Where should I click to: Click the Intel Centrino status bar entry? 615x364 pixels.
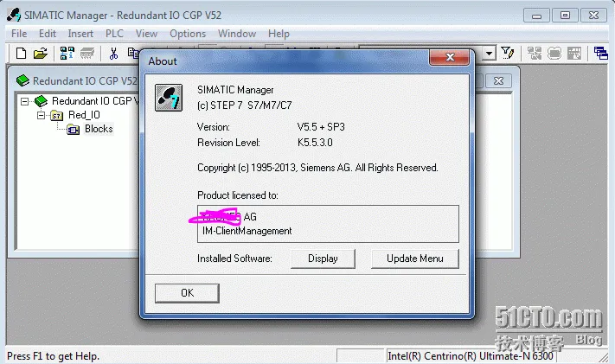point(471,356)
